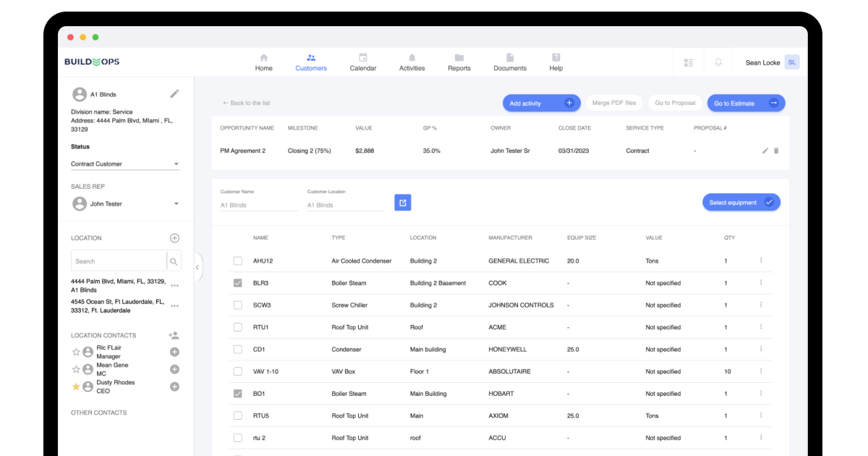Click the GENERAL ELECTRIC manufacturer cell
The width and height of the screenshot is (868, 456).
pos(519,261)
